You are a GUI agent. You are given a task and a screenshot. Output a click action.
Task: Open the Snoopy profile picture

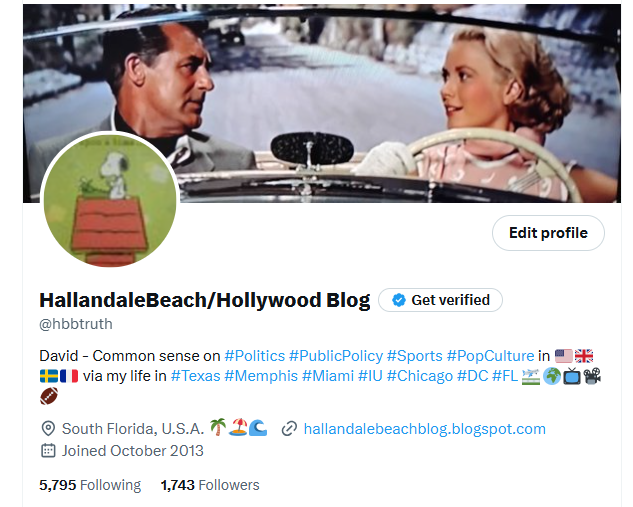[x=110, y=200]
